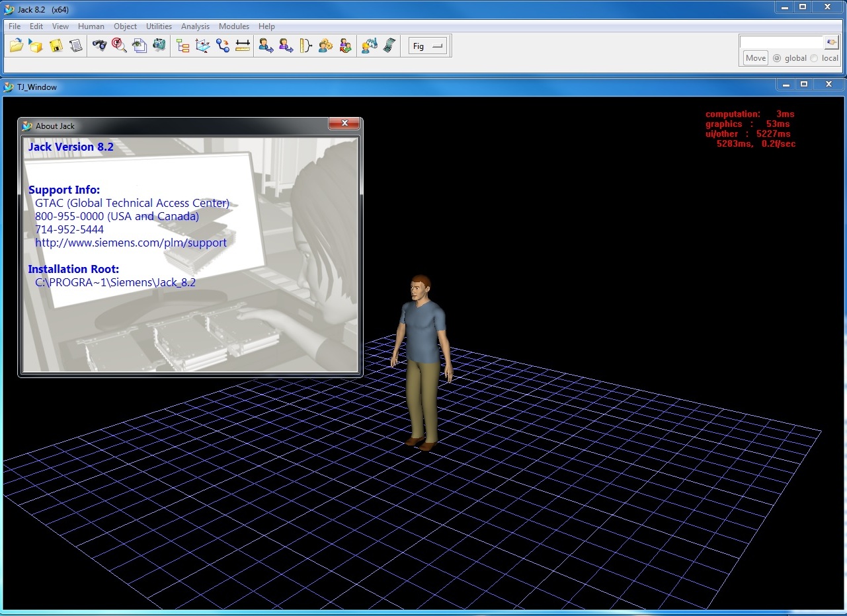Visit the siemens.com/plm/support link
Image resolution: width=847 pixels, height=616 pixels.
point(131,243)
